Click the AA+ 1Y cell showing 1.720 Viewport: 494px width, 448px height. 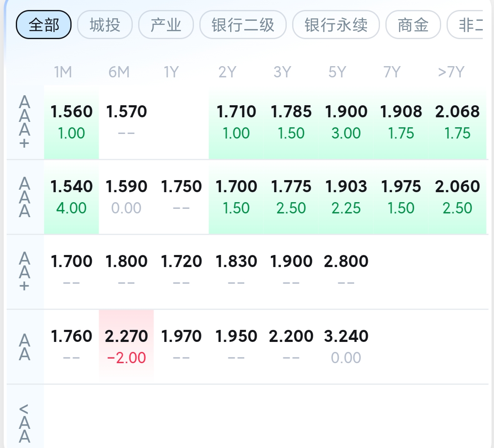pyautogui.click(x=181, y=272)
